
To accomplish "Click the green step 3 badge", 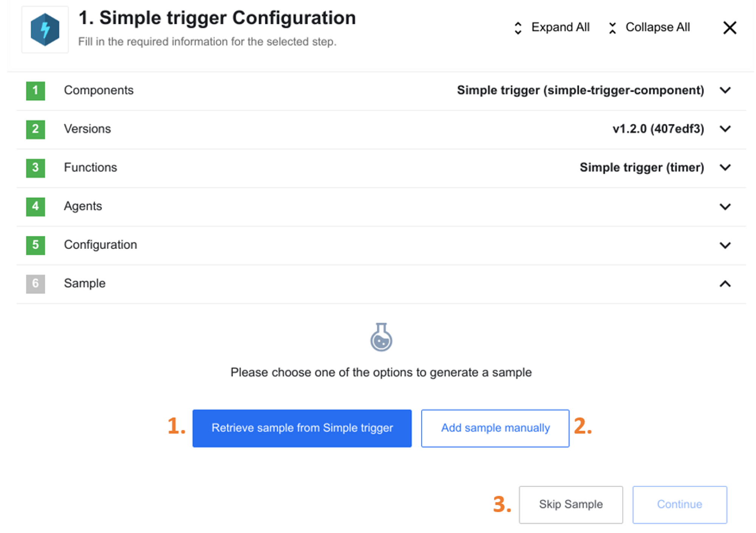I will [36, 168].
